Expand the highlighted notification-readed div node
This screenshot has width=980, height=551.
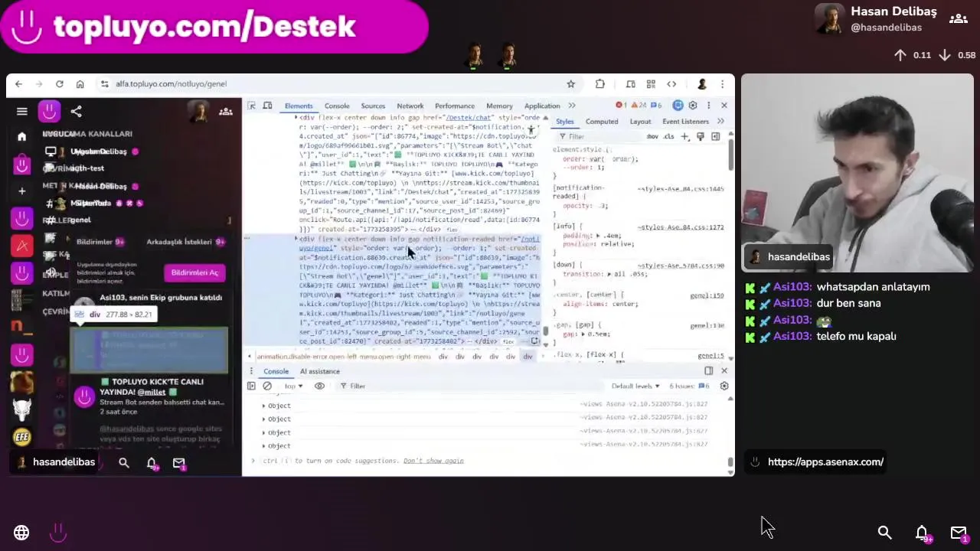tap(296, 239)
